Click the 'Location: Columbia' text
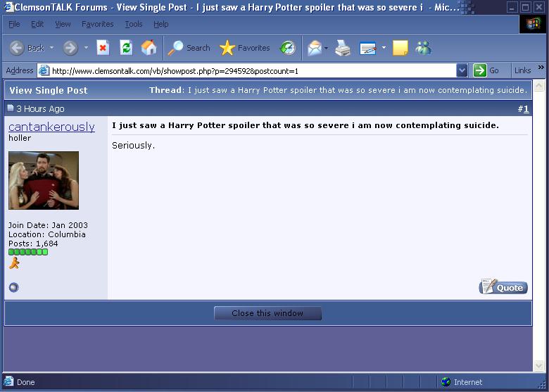Viewport: 549px width, 392px height. click(47, 234)
